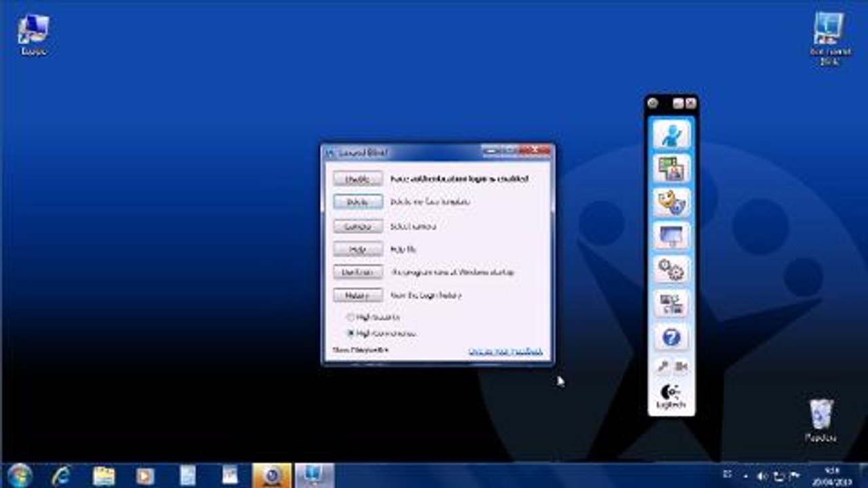Image resolution: width=868 pixels, height=488 pixels.
Task: Click the button beside the Windows startup text
Action: click(357, 272)
